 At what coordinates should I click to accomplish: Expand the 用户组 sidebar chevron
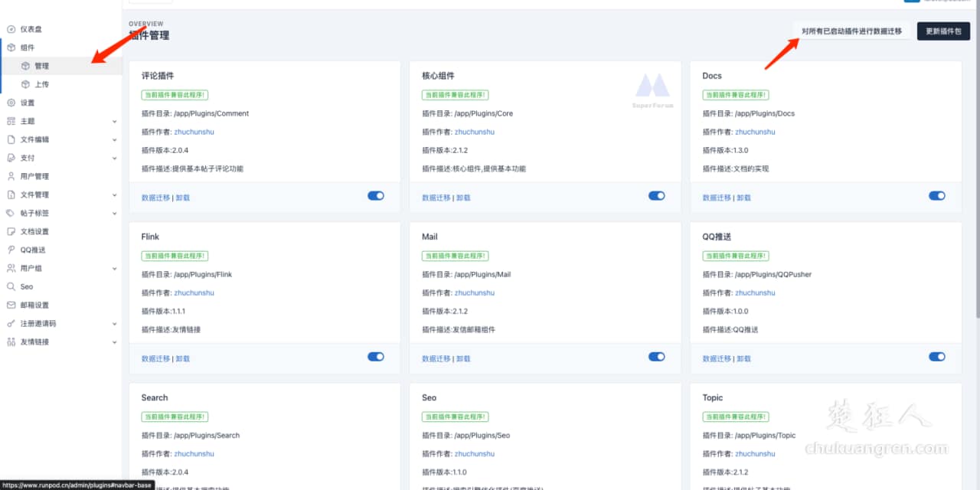(114, 268)
